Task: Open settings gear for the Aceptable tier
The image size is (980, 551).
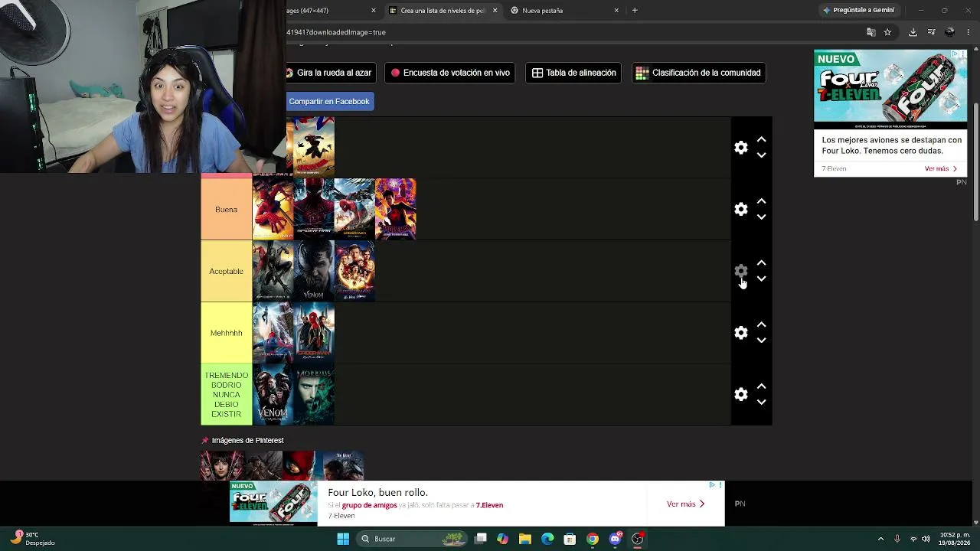Action: (x=740, y=271)
